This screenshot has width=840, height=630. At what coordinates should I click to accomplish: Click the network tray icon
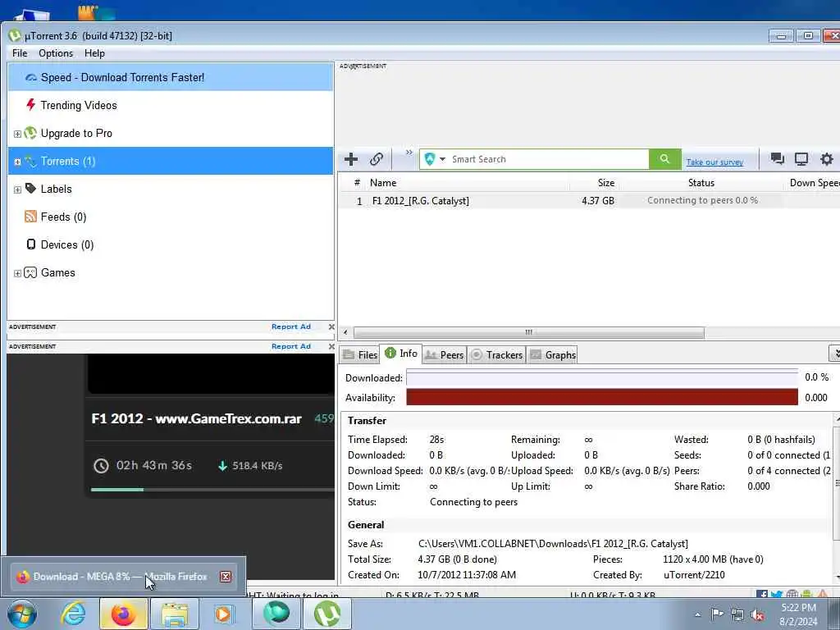[737, 615]
